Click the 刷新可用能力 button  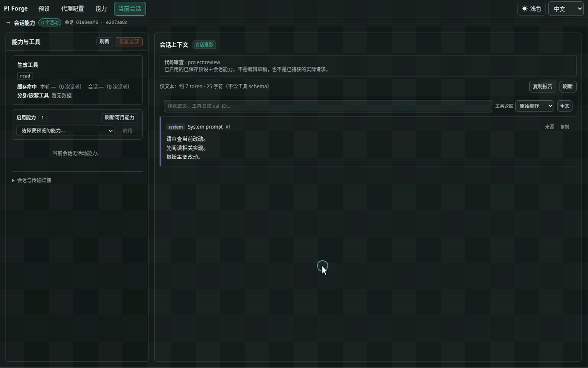point(120,118)
